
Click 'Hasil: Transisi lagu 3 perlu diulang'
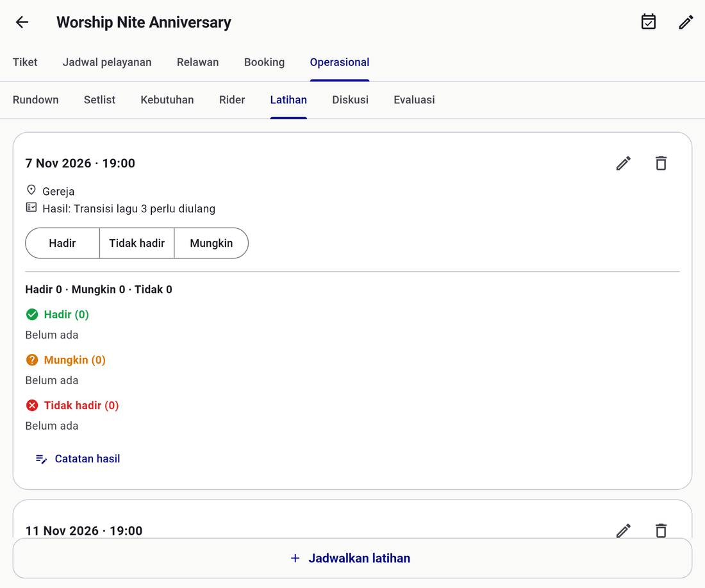pyautogui.click(x=129, y=209)
